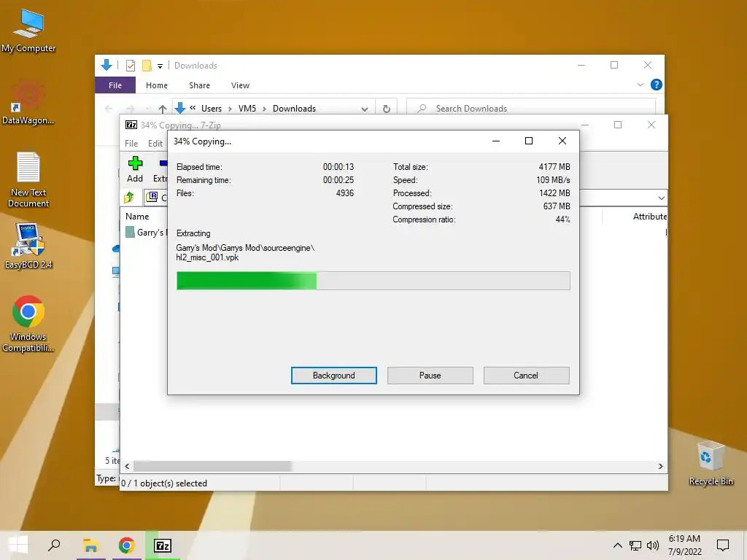Switch to the Home ribbon tab
This screenshot has width=747, height=560.
(x=157, y=85)
